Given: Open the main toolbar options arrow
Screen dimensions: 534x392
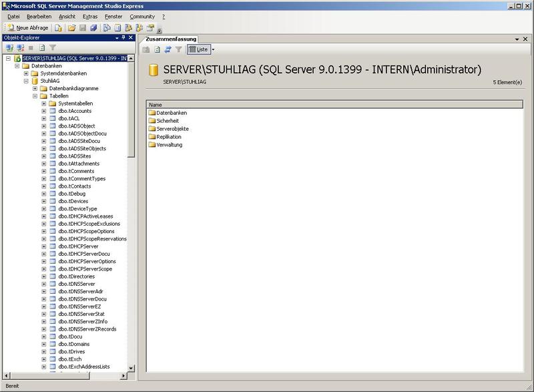Looking at the screenshot, I should pos(160,31).
